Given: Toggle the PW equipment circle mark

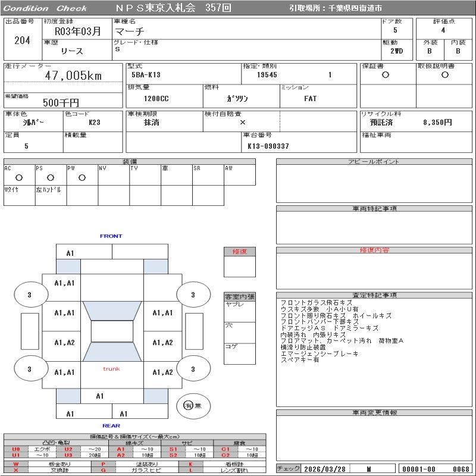Looking at the screenshot, I should [x=82, y=177].
